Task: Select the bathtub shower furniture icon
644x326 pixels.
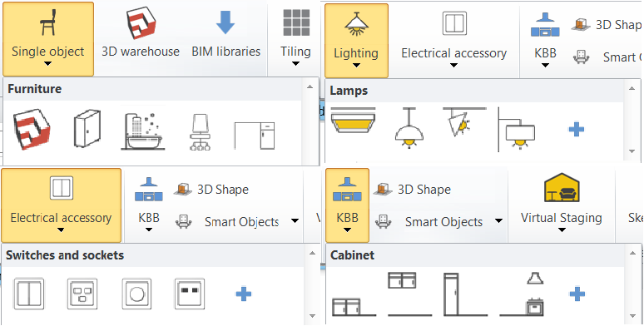Action: click(x=142, y=128)
